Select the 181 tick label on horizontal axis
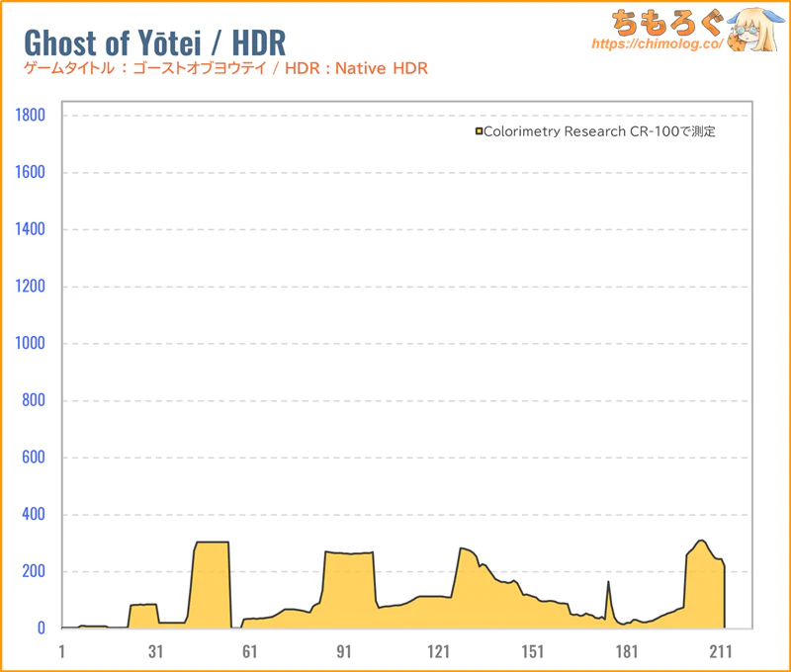This screenshot has width=791, height=672. pyautogui.click(x=626, y=651)
